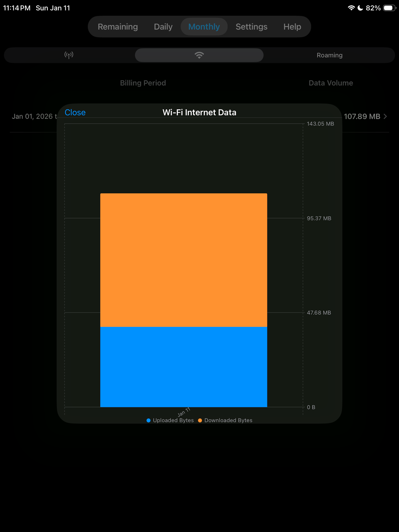399x532 pixels.
Task: Click the Billing Period column header
Action: (x=143, y=83)
